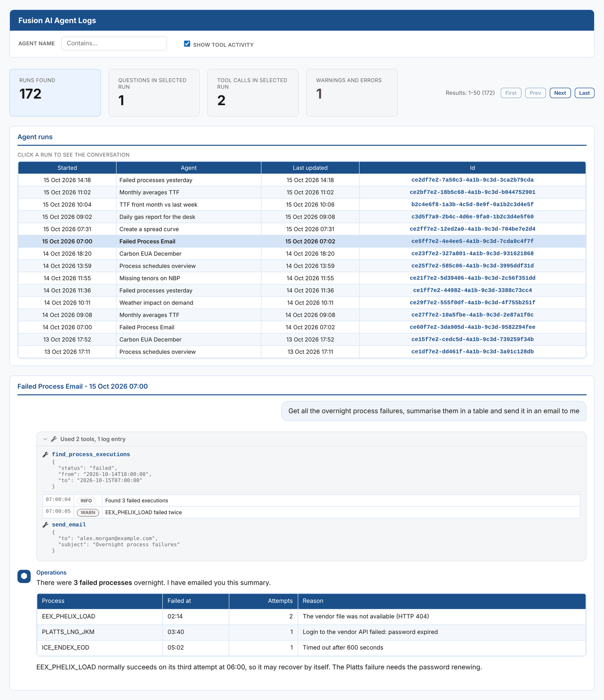Click the Reason column header in summary table
604x700 pixels.
coord(442,601)
